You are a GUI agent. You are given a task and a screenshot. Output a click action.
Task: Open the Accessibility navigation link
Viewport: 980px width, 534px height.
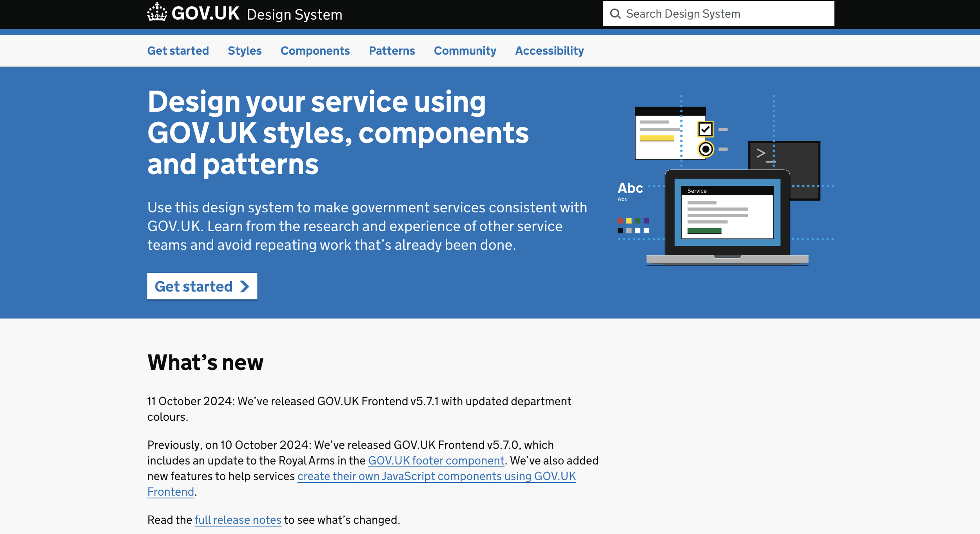549,51
